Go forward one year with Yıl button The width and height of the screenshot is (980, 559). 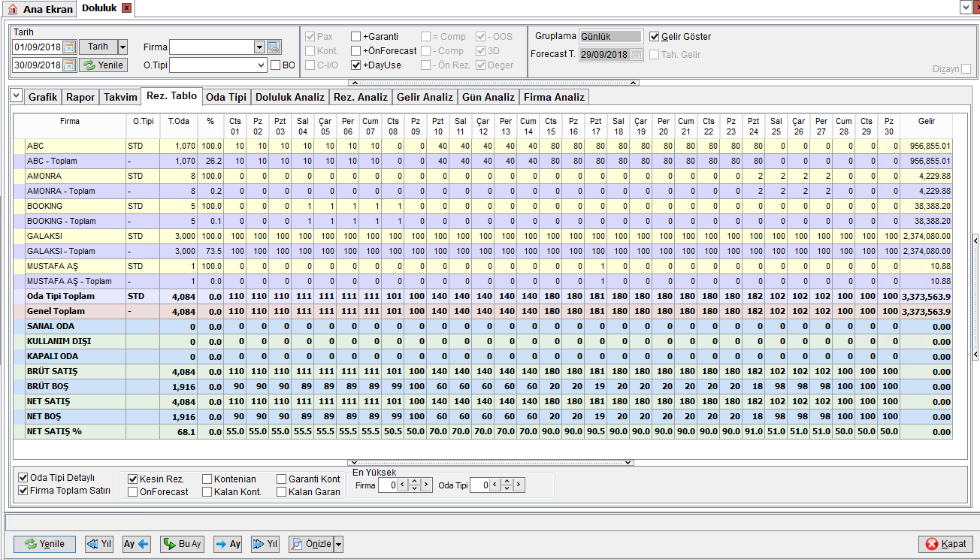pyautogui.click(x=265, y=544)
